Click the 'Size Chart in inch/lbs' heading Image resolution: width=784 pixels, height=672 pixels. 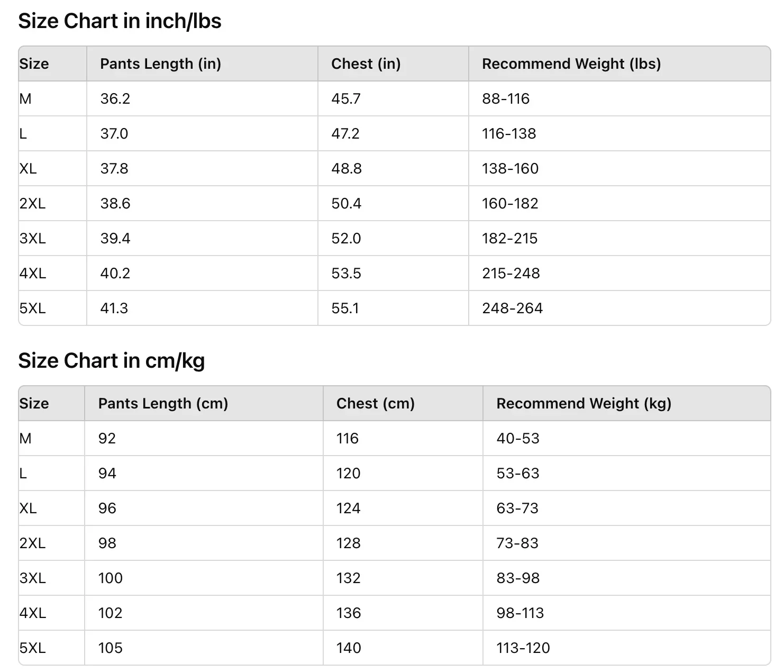tap(120, 21)
